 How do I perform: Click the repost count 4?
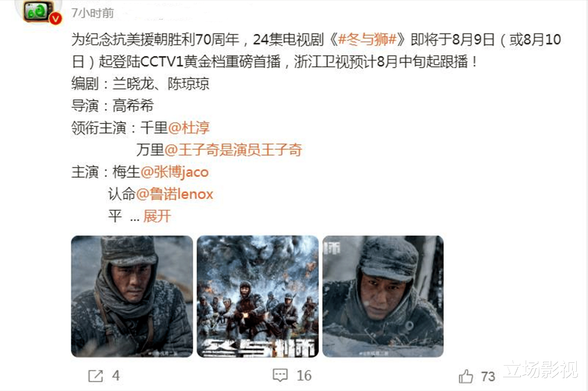[x=116, y=376]
